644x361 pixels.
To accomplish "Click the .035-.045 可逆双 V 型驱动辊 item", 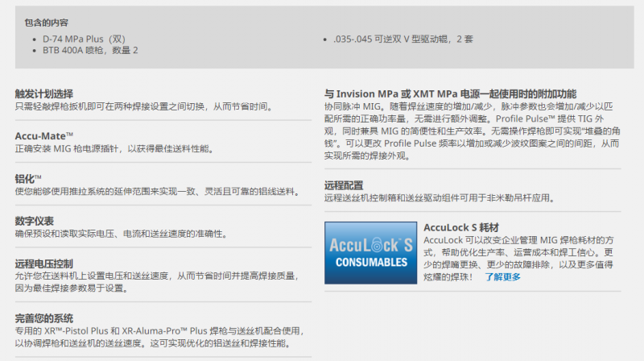I will tap(403, 39).
